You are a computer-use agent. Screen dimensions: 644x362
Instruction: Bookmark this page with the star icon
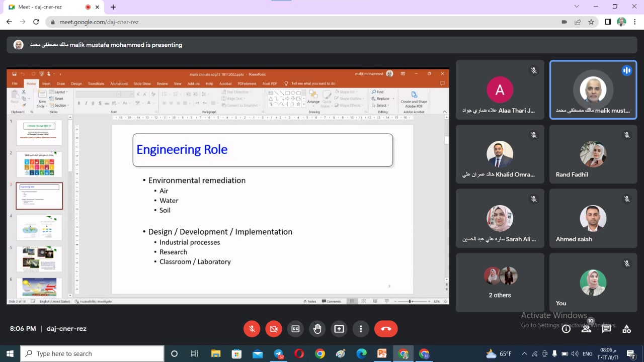[x=591, y=22]
